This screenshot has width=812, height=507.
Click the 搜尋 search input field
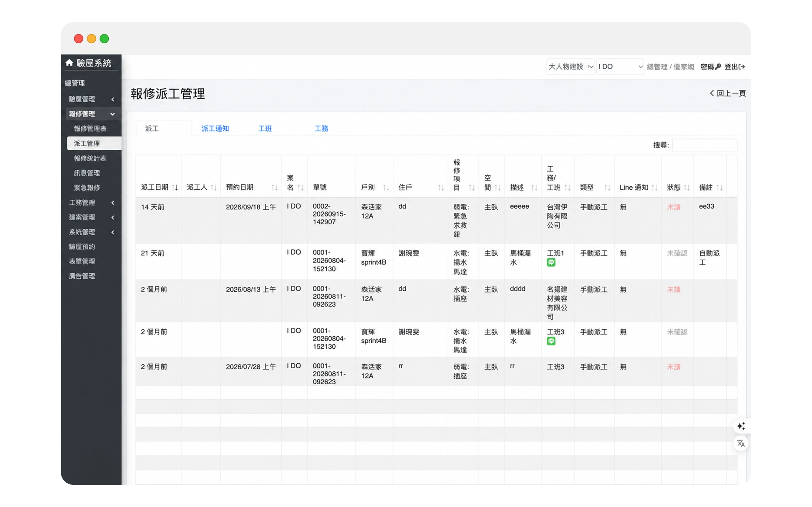[x=705, y=145]
